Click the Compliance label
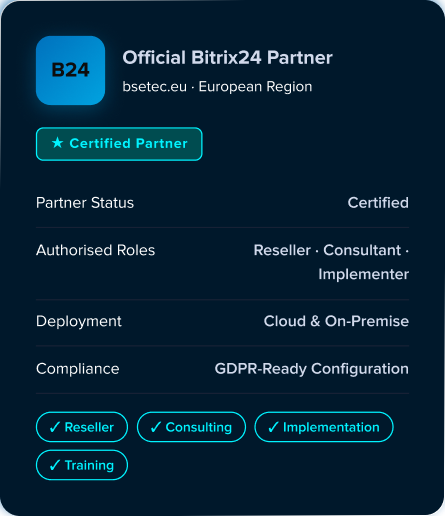 click(78, 369)
